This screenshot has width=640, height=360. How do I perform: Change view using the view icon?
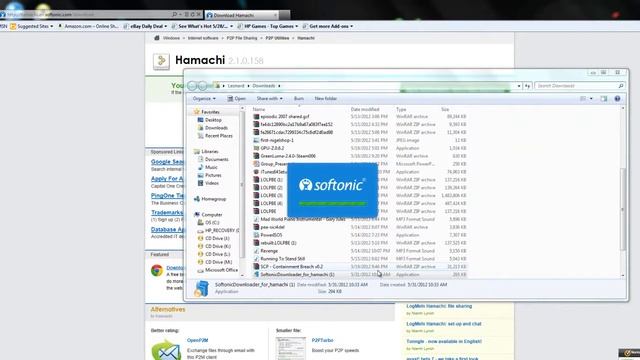point(583,98)
